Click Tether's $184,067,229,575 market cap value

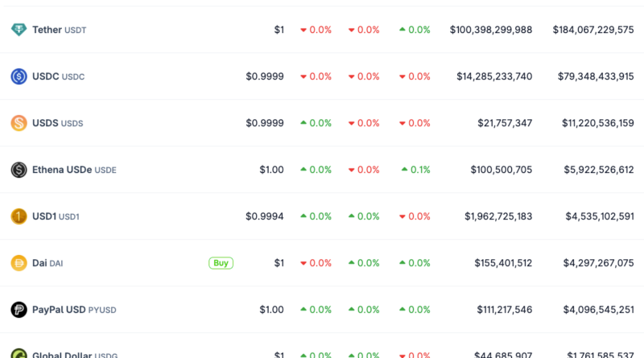(592, 30)
